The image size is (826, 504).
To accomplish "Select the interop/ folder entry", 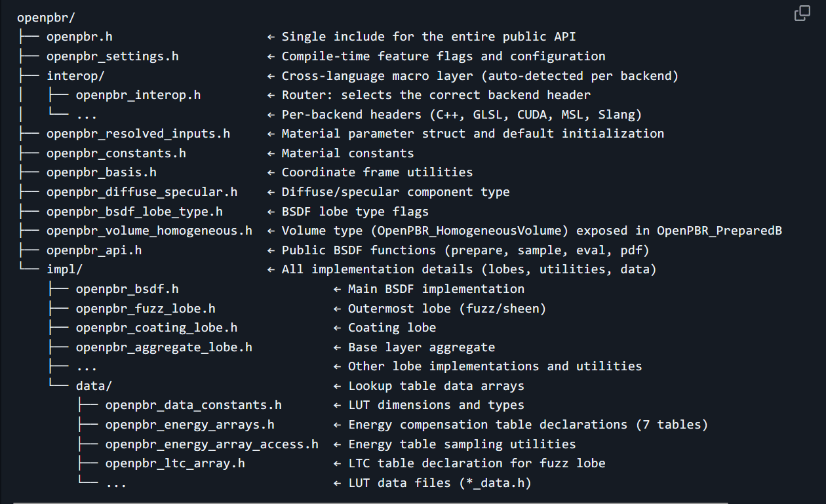I will point(72,75).
